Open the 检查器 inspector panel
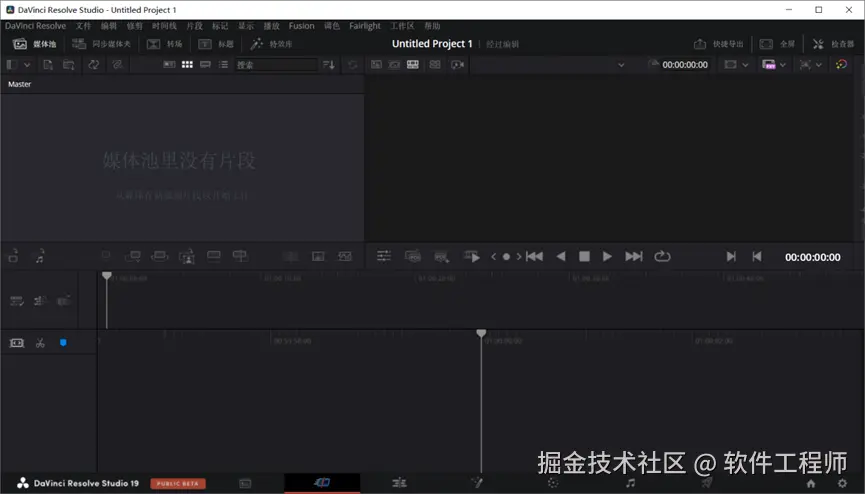 [833, 44]
